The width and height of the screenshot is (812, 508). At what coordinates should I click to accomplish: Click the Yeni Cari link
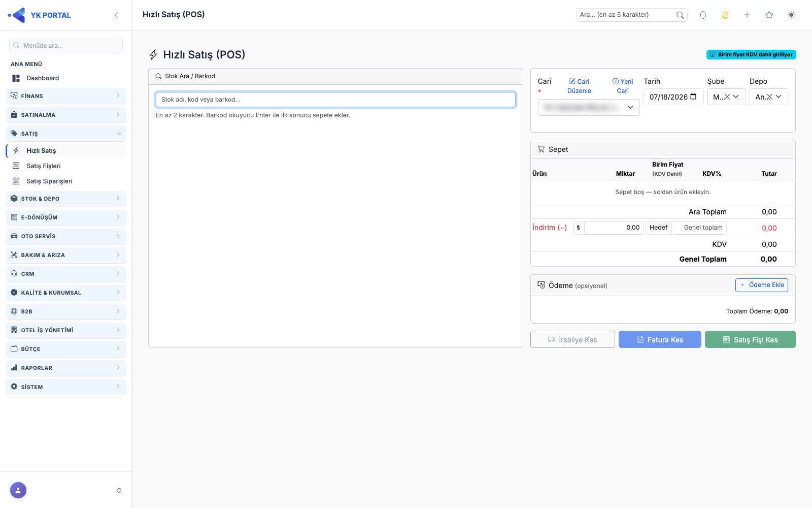click(x=623, y=86)
